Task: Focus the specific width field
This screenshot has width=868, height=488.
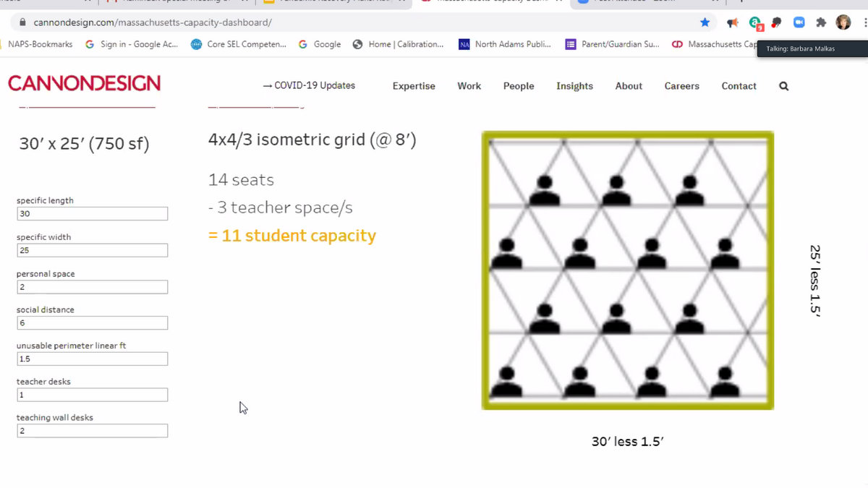Action: [x=92, y=250]
